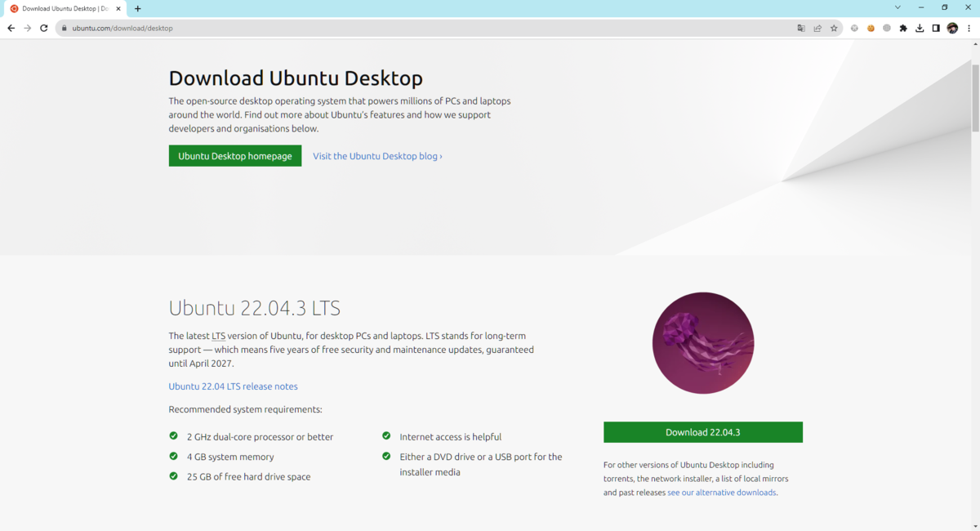The image size is (980, 531).
Task: Click the page's vertical scrollbar thumb
Action: [x=975, y=96]
